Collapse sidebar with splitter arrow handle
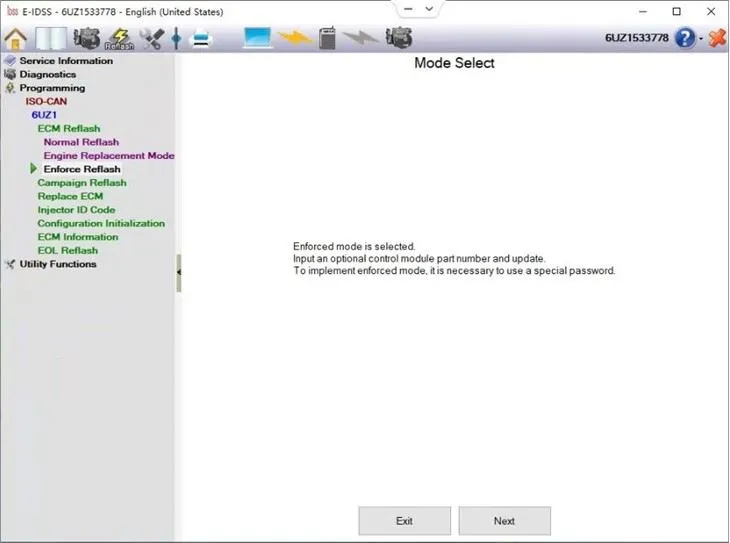 (179, 272)
